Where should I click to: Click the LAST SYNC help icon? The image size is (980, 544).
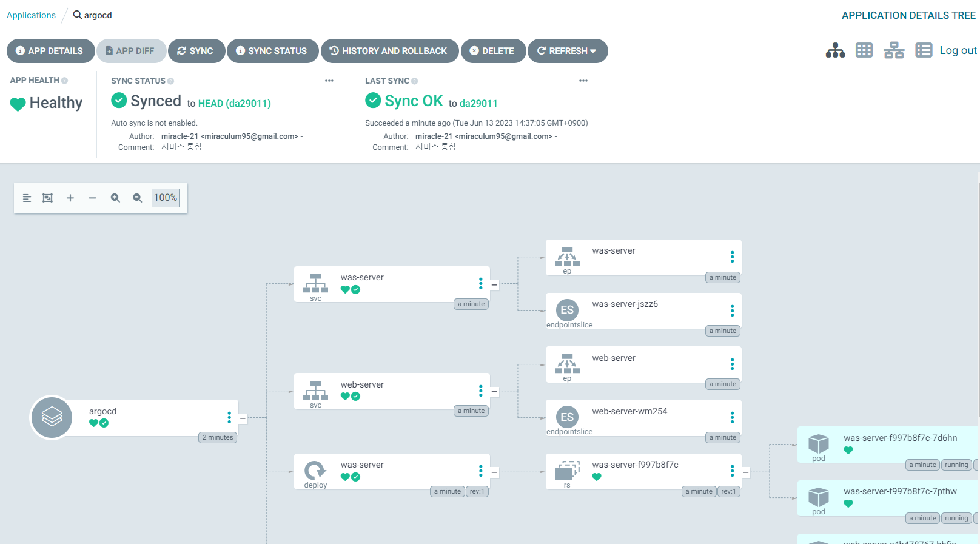(x=414, y=81)
